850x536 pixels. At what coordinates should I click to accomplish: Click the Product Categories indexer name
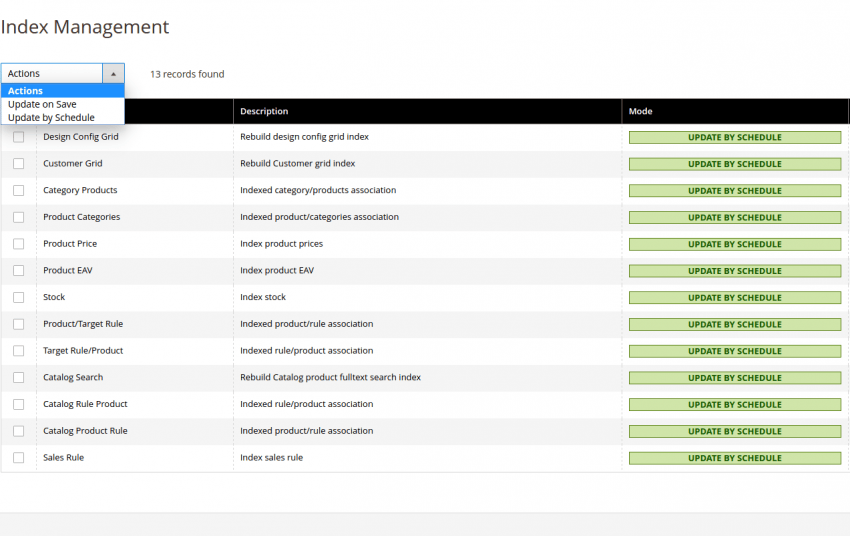[81, 217]
